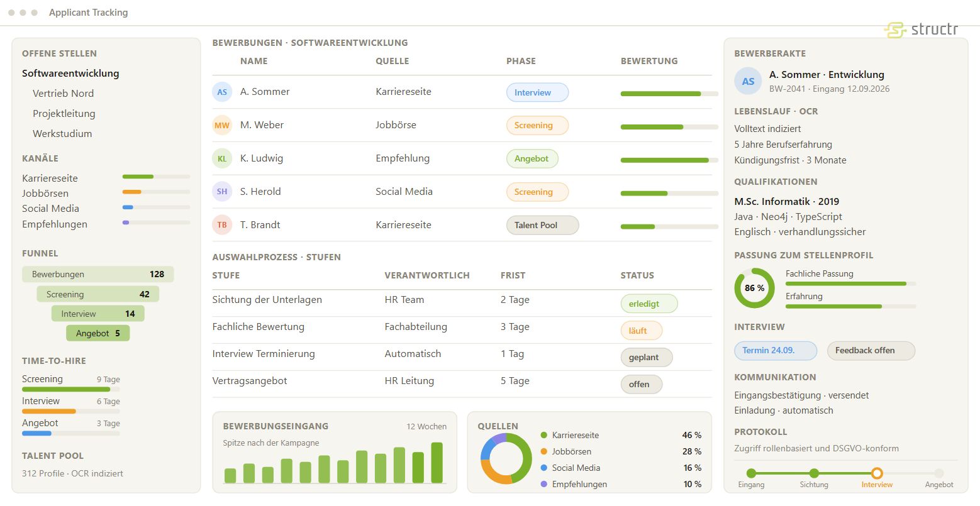
Task: Click the Bewerbungen 128 funnel bar
Action: coord(98,275)
